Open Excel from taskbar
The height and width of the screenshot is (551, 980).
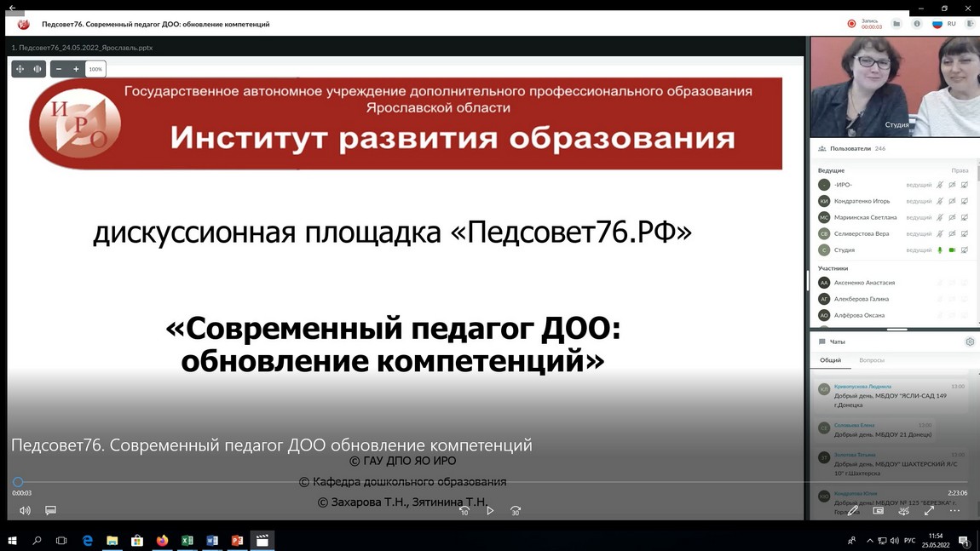187,541
